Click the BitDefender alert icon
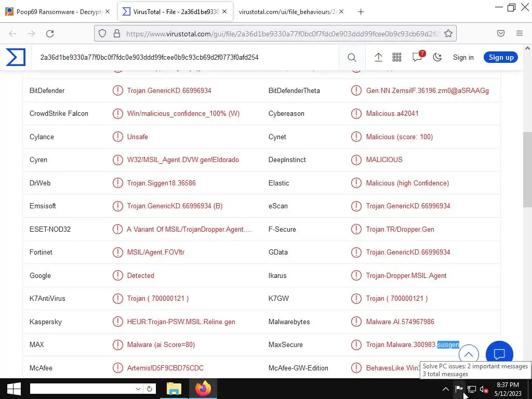Viewport: 532px width, 399px height. pyautogui.click(x=118, y=90)
